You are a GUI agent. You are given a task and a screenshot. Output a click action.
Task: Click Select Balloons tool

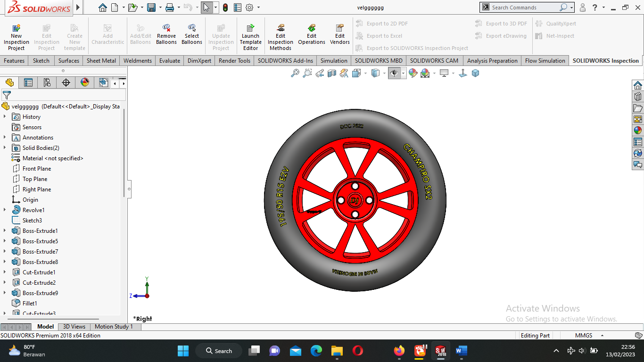[192, 34]
